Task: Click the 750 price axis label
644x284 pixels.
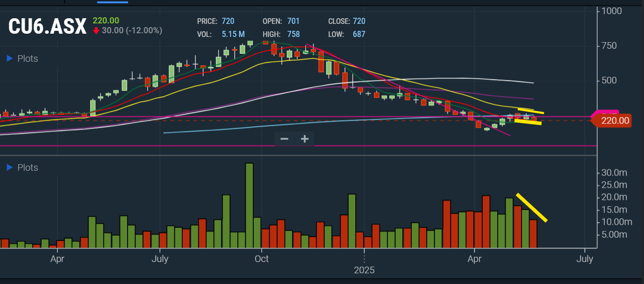Action: point(609,46)
